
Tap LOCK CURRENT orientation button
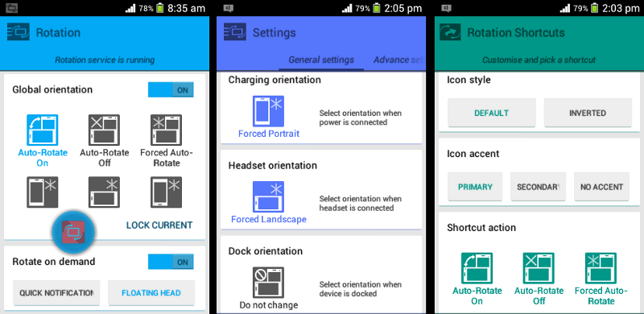[x=159, y=225]
